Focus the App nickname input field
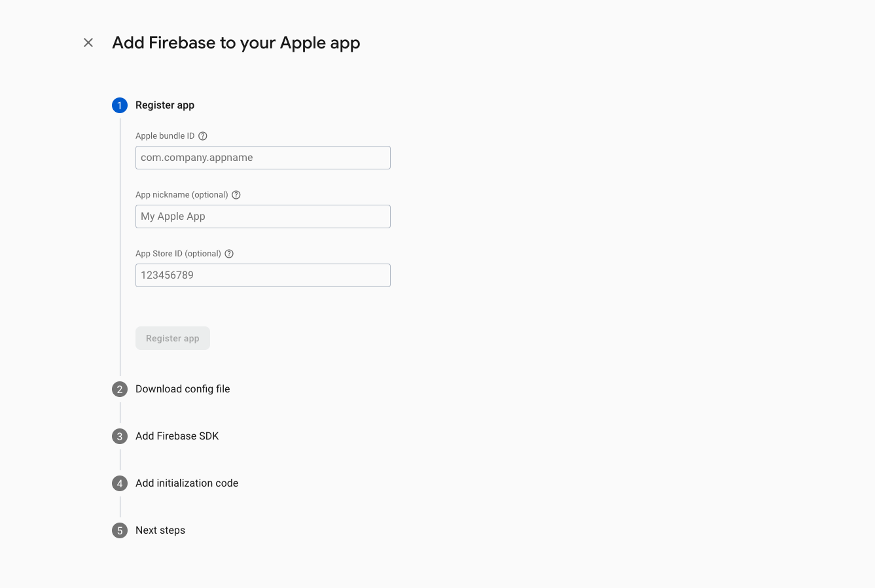 point(262,216)
